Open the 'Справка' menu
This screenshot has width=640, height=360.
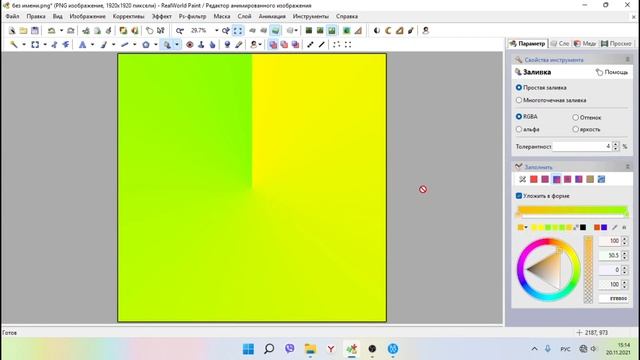tap(347, 16)
